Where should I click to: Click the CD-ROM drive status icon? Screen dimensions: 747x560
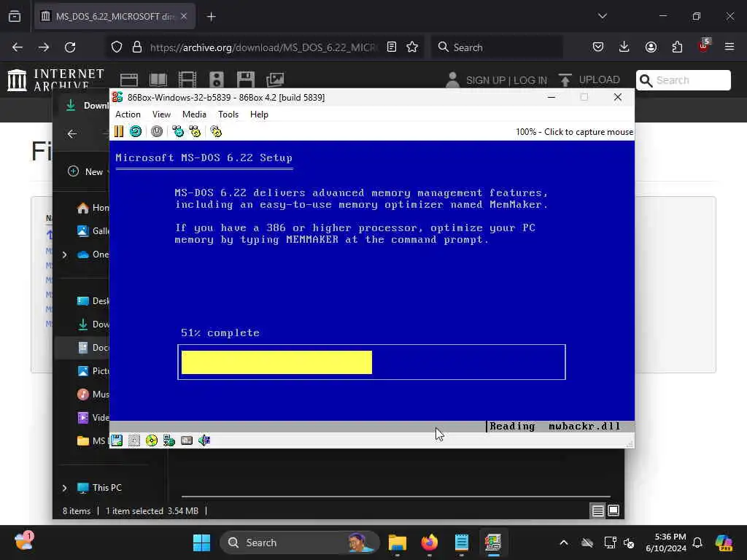[152, 440]
